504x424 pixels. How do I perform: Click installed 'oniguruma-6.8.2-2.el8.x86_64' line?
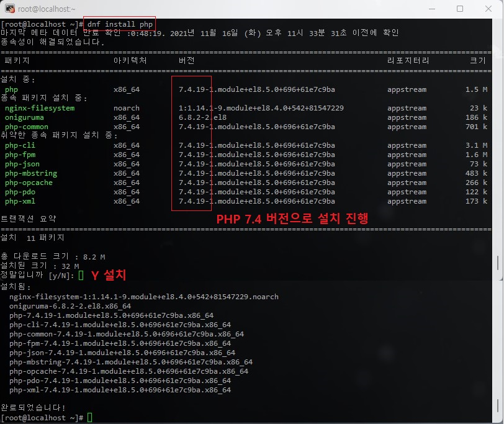pos(70,306)
